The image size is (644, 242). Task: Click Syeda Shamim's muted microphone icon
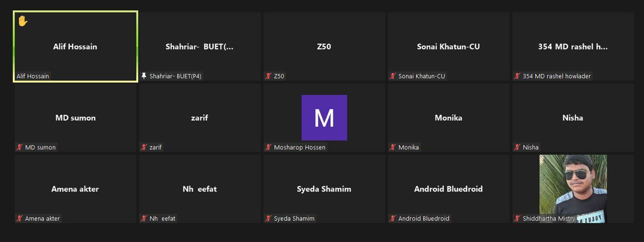[268, 218]
